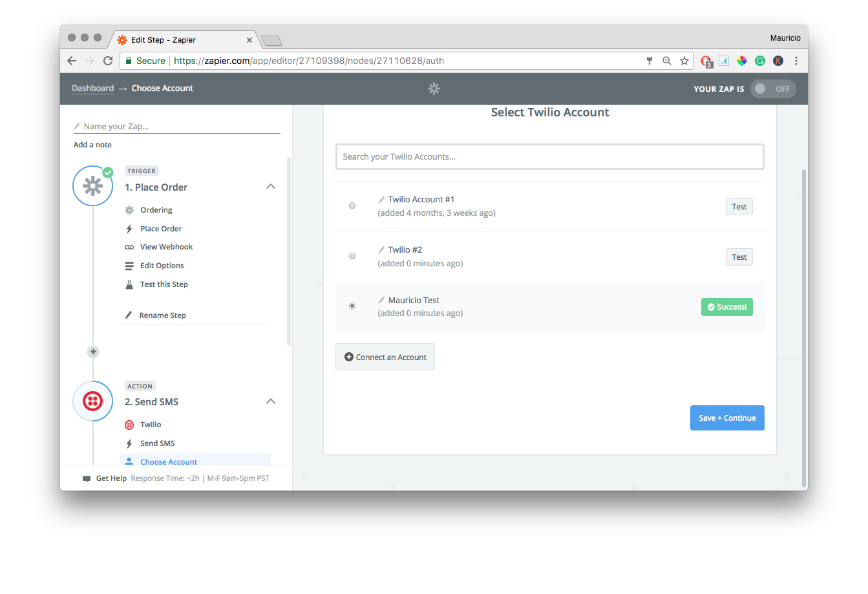Click the Grammarly extension icon
Viewport: 868px width, 594px height.
click(x=760, y=61)
